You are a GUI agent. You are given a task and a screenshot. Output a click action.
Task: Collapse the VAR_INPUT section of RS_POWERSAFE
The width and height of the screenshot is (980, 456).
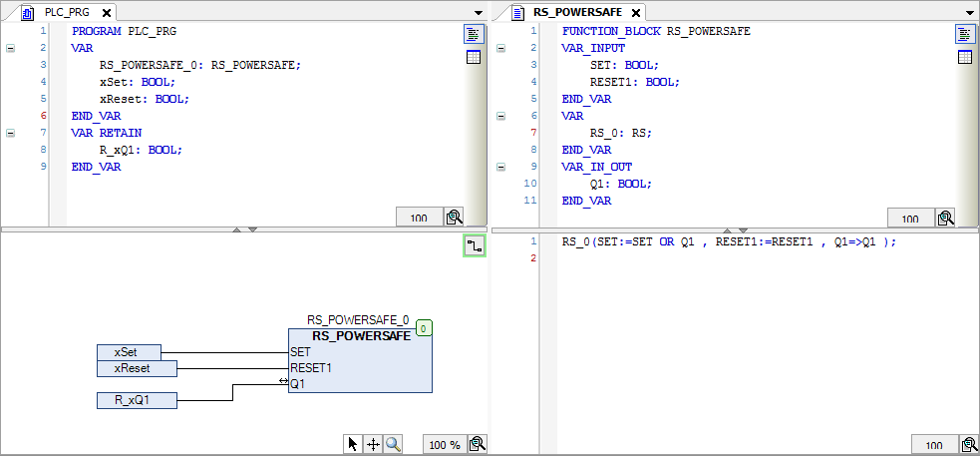point(501,48)
